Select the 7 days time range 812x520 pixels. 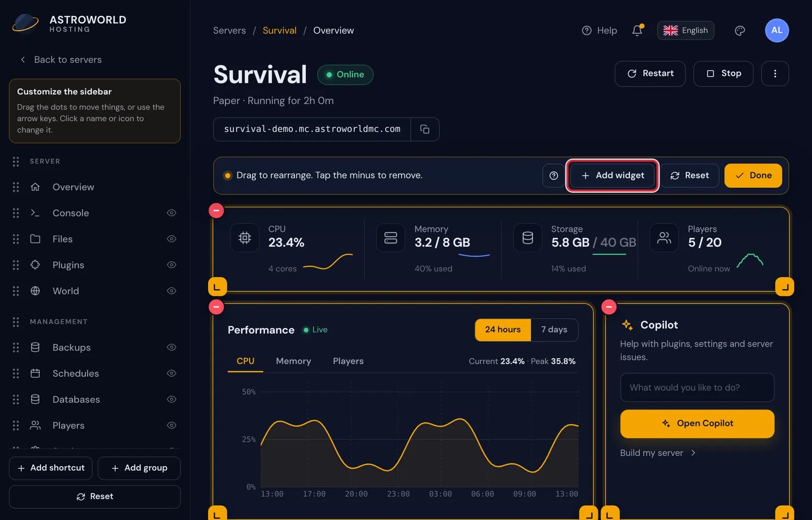click(554, 330)
